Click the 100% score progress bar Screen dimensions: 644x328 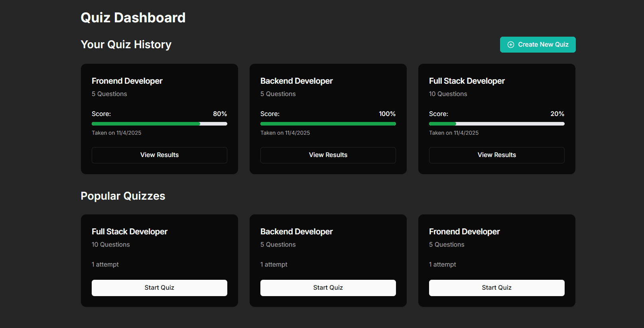pyautogui.click(x=328, y=124)
